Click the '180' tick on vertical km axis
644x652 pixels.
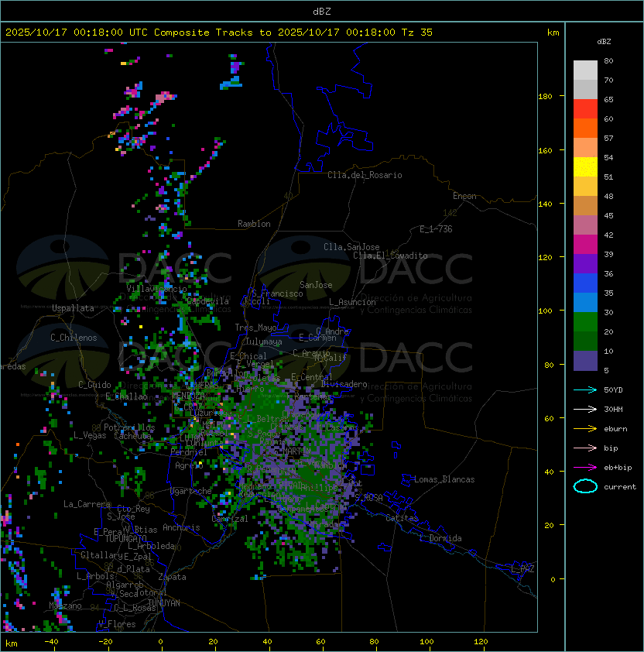coord(545,97)
